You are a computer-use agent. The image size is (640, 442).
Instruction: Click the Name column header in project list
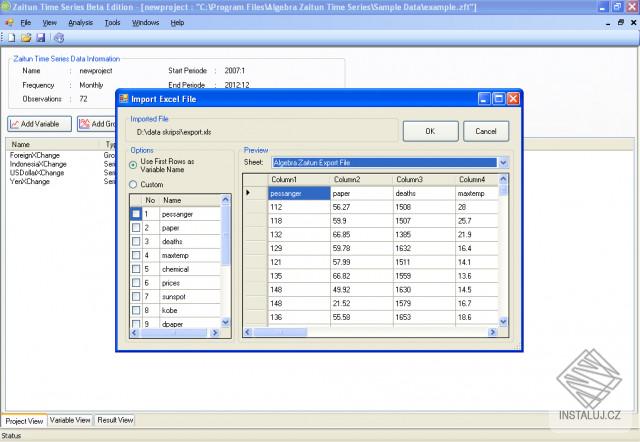point(53,144)
